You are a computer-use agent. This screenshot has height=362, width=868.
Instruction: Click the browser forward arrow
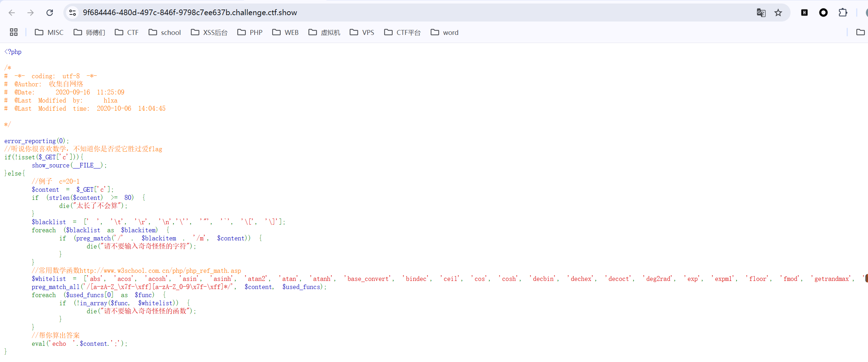(31, 13)
